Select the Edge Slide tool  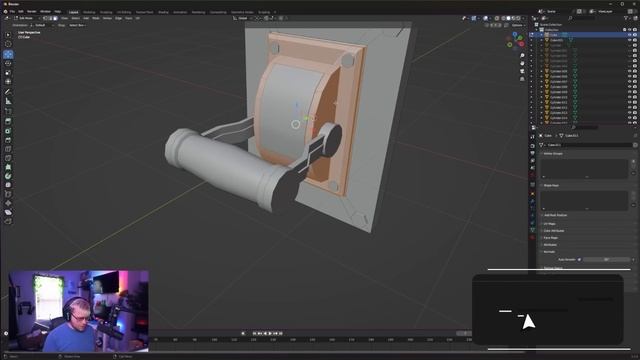pyautogui.click(x=8, y=194)
